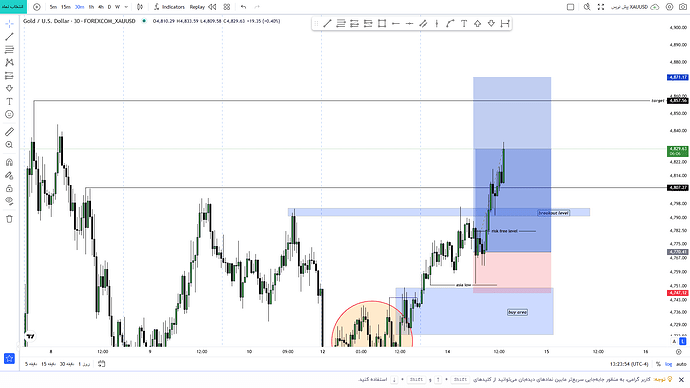This screenshot has height=388, width=690.
Task: Select arrow down marker in floating toolbar
Action: 491,24
